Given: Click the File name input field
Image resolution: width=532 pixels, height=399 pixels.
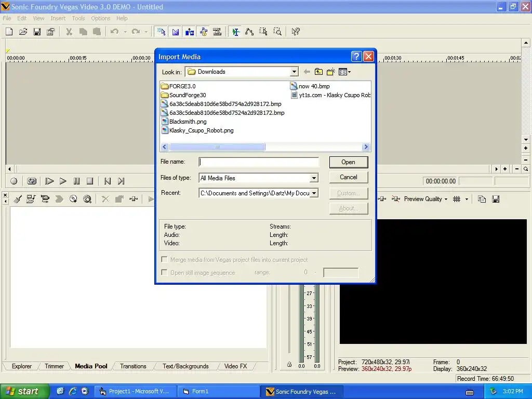Looking at the screenshot, I should coord(259,162).
